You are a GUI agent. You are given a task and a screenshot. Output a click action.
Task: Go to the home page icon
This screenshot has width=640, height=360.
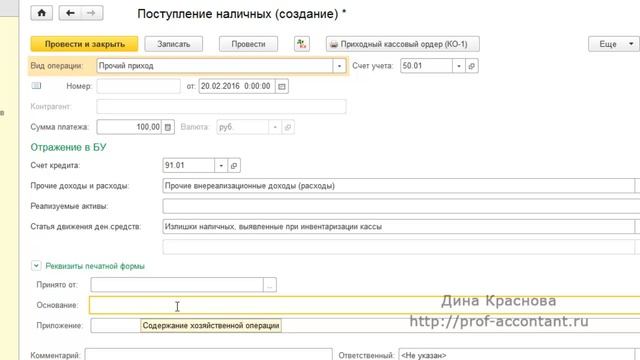coord(42,13)
